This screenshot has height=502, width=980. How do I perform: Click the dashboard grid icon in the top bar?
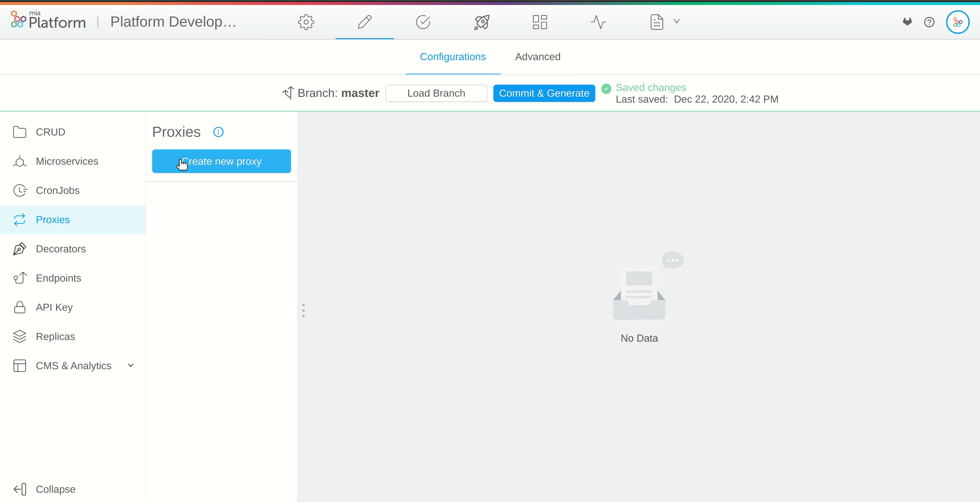pos(539,22)
